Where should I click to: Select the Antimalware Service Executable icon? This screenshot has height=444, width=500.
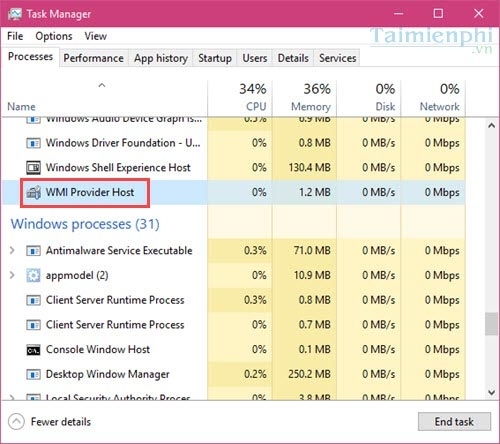pos(33,251)
